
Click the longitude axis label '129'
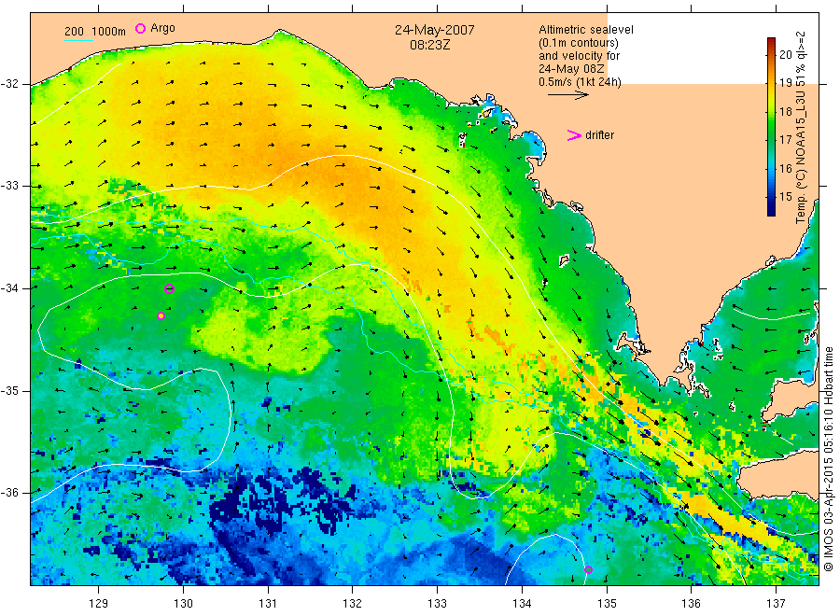pyautogui.click(x=99, y=604)
